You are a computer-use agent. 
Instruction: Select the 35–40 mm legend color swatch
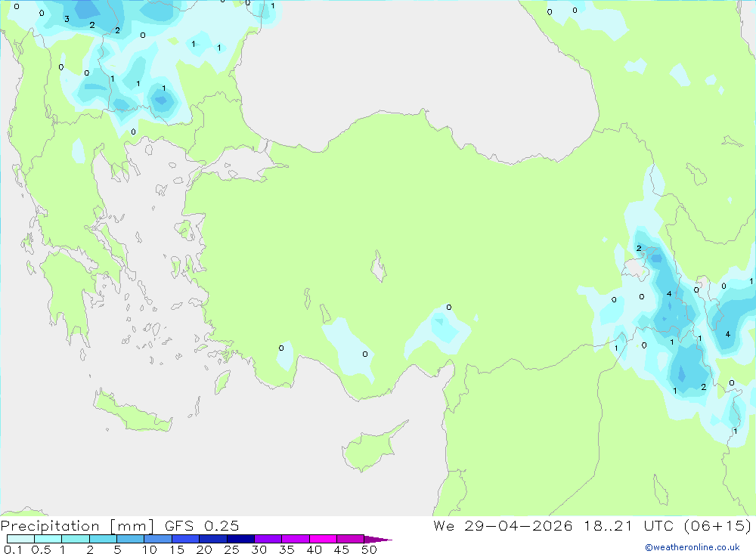(296, 539)
